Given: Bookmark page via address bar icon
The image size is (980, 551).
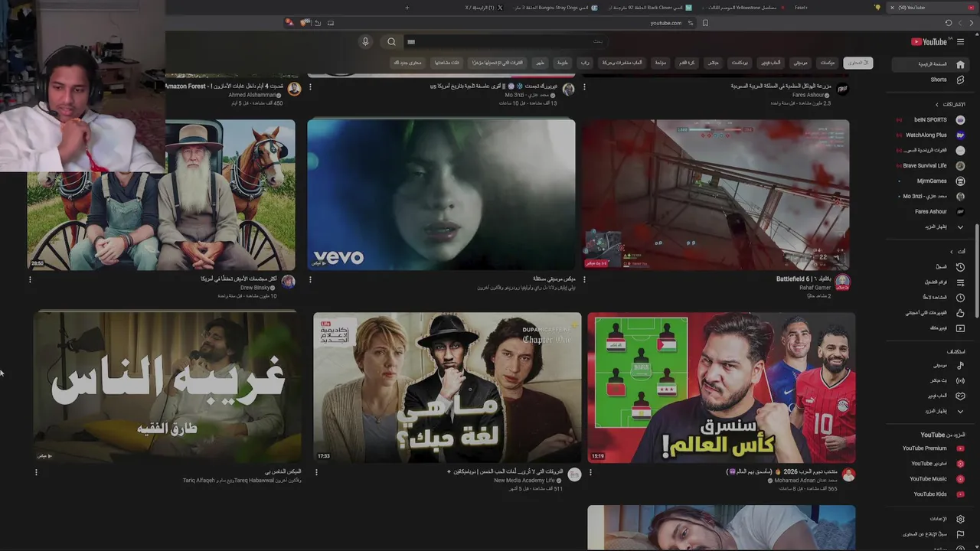Looking at the screenshot, I should pos(705,23).
